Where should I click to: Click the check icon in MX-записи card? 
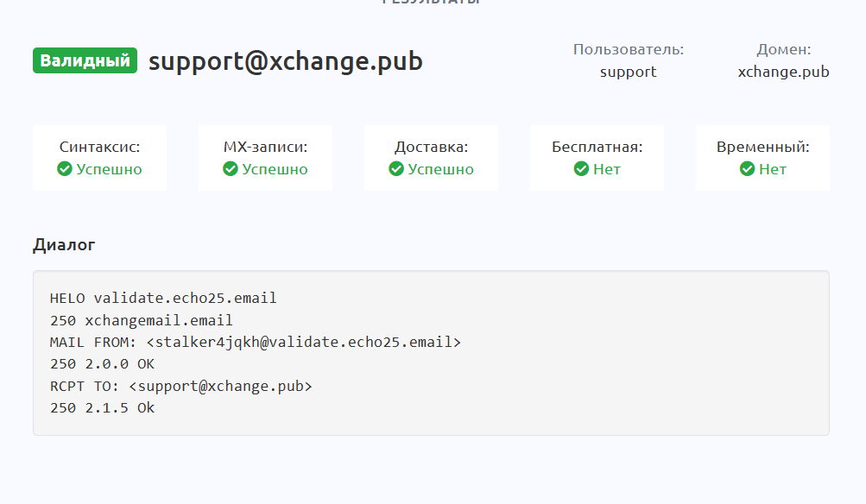click(x=230, y=169)
